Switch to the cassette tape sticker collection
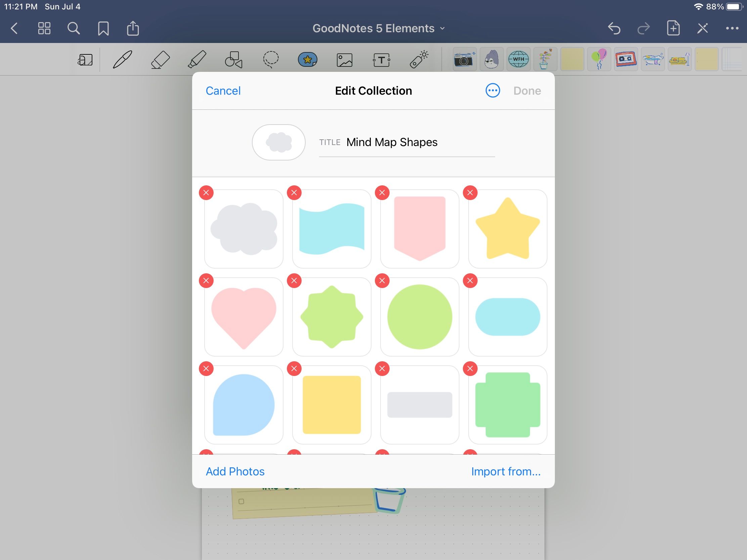The image size is (747, 560). click(626, 59)
